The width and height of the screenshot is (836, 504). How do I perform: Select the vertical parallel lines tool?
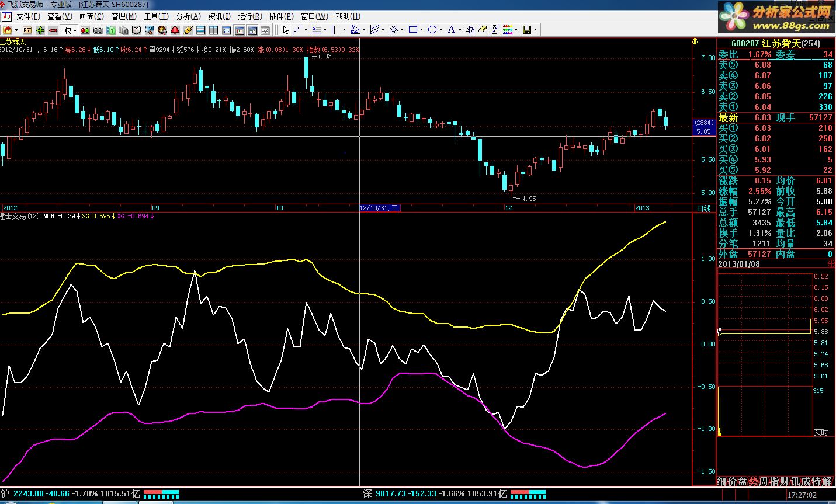click(335, 30)
